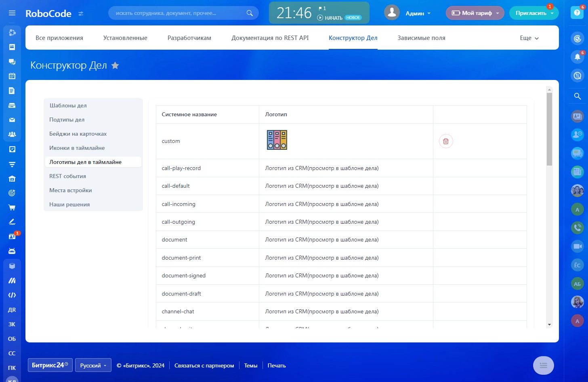Screen dimensions: 588x382
Task: Open the Связаться с партнером link
Action: point(204,365)
